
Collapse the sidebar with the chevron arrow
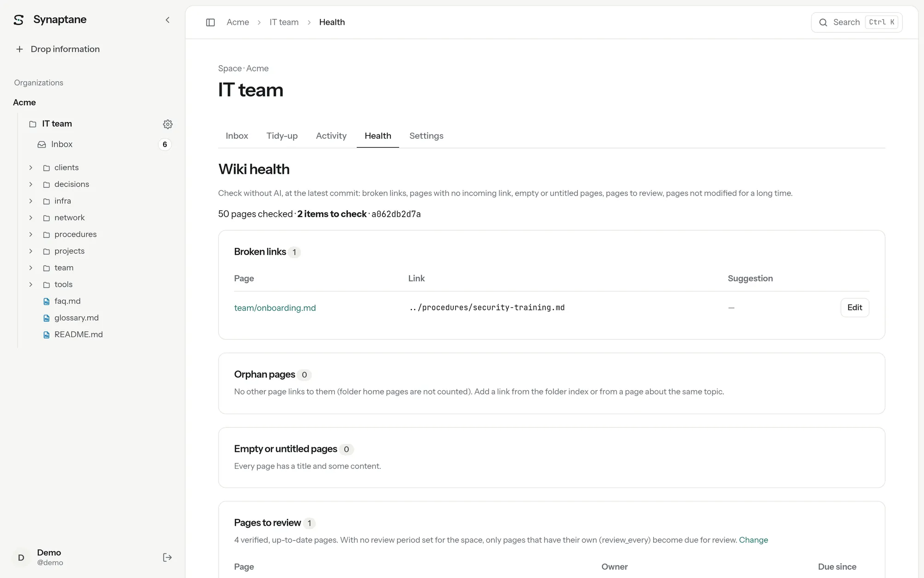click(x=168, y=20)
